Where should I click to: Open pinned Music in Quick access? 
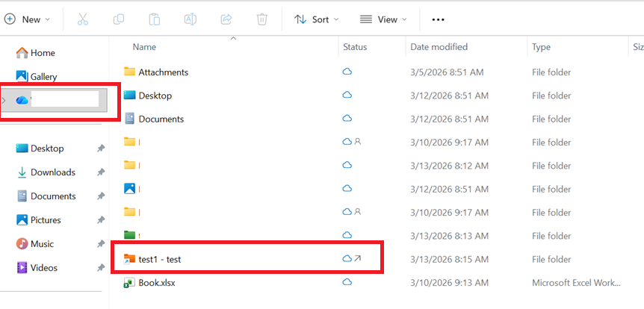point(35,244)
